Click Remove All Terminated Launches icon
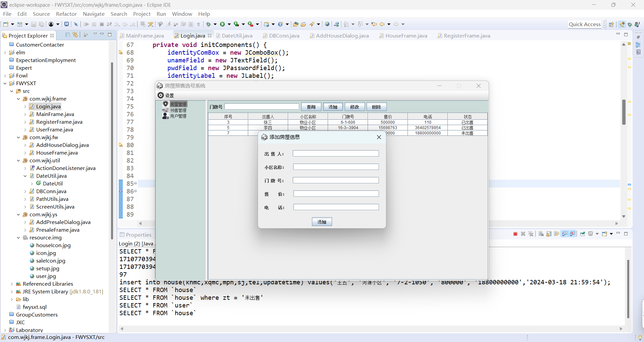The height and width of the screenshot is (342, 644). pyautogui.click(x=531, y=234)
